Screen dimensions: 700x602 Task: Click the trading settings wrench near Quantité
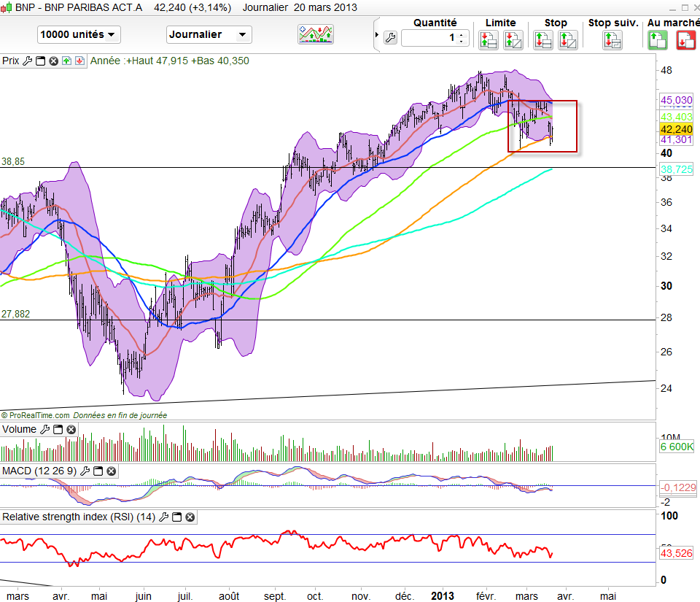tap(389, 38)
